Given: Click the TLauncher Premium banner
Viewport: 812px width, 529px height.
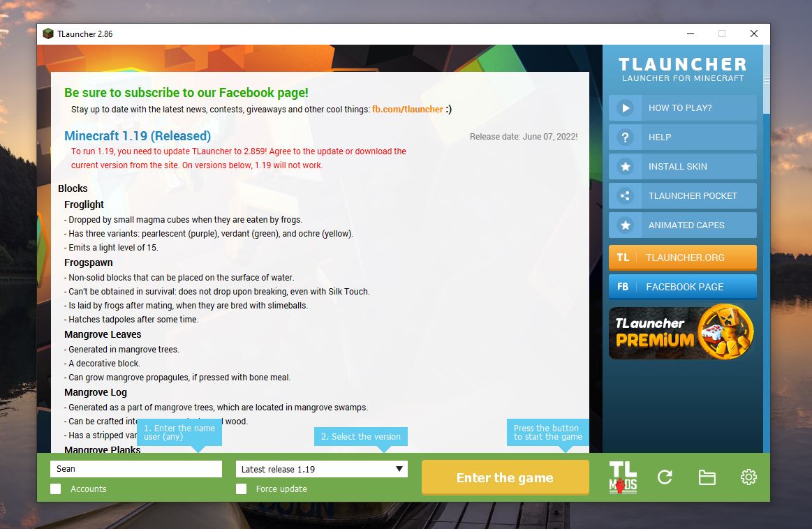Looking at the screenshot, I should 681,332.
